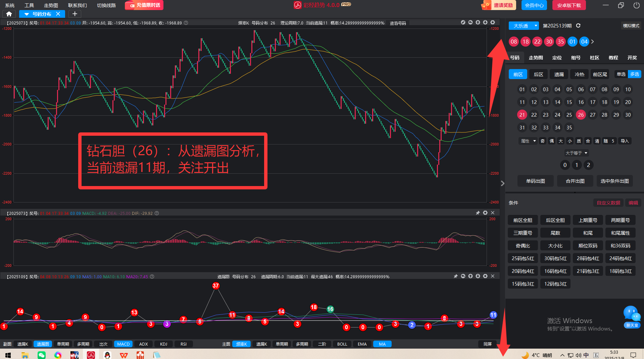Switch to the 定位 tab
Viewport: 644px width, 359px height.
coord(557,58)
